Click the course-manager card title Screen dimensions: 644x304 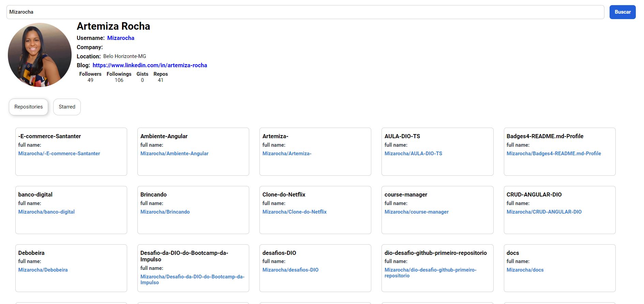(x=406, y=194)
